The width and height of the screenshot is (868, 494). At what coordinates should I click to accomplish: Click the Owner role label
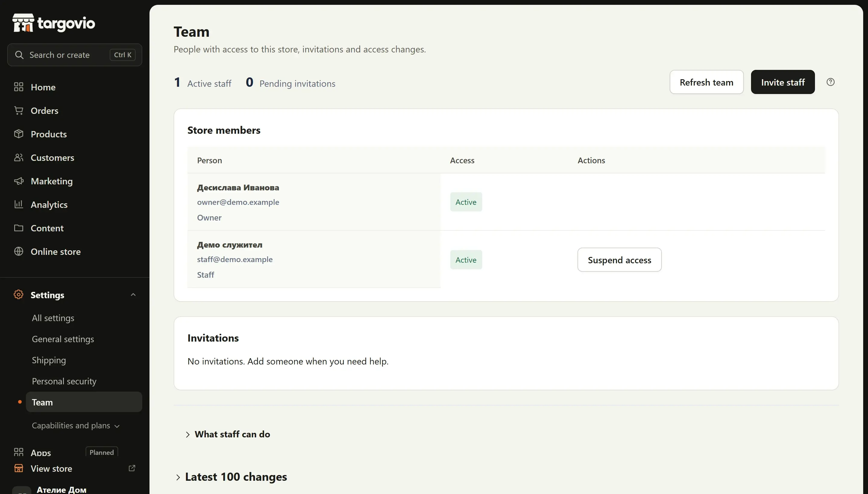click(x=209, y=217)
